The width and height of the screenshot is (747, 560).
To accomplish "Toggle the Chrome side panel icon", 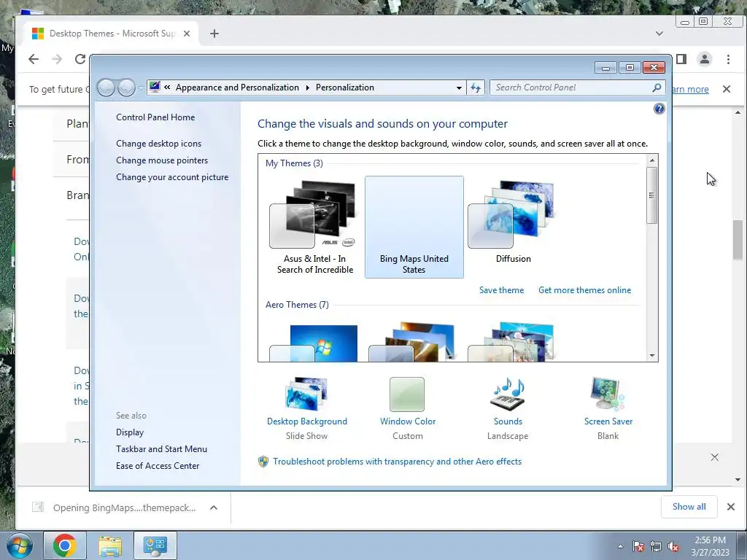I will 682,59.
